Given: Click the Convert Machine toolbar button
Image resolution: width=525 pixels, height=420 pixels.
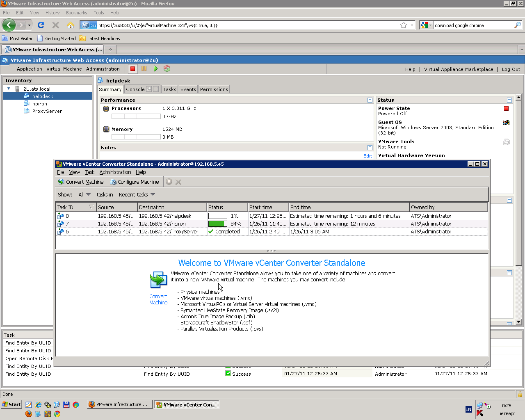Looking at the screenshot, I should point(81,182).
